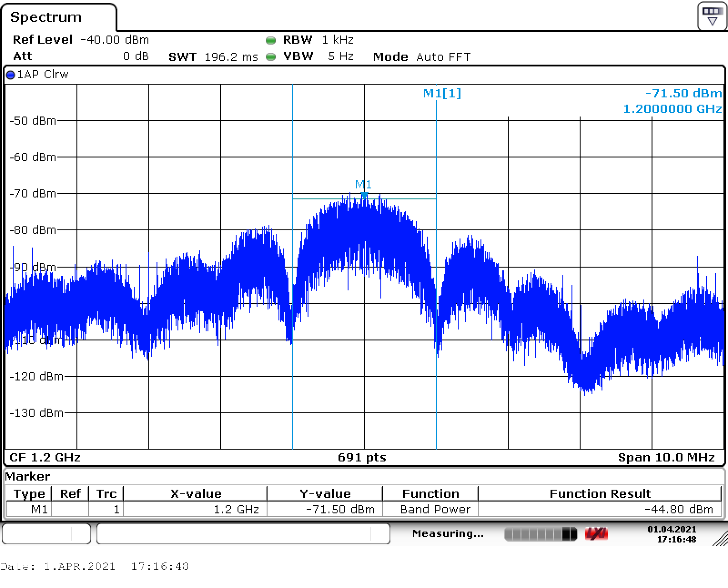Edit the CF 1.2 GHz center frequency
Viewport: 728px width, 588px height.
(x=45, y=457)
